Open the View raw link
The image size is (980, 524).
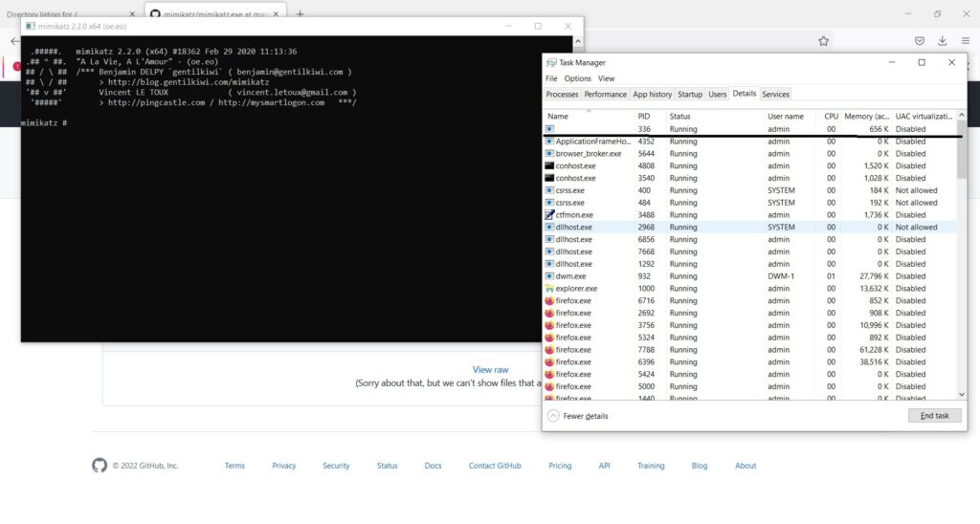tap(490, 370)
